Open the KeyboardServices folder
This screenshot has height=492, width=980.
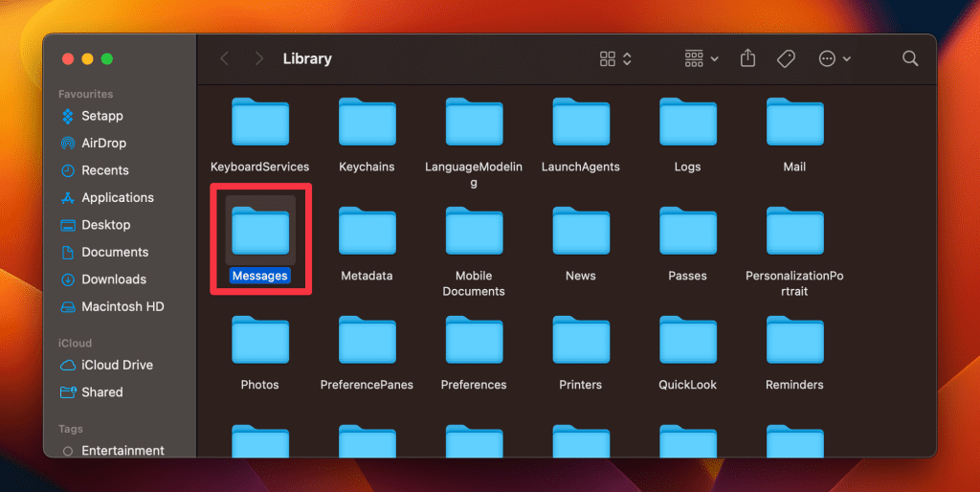(x=260, y=123)
